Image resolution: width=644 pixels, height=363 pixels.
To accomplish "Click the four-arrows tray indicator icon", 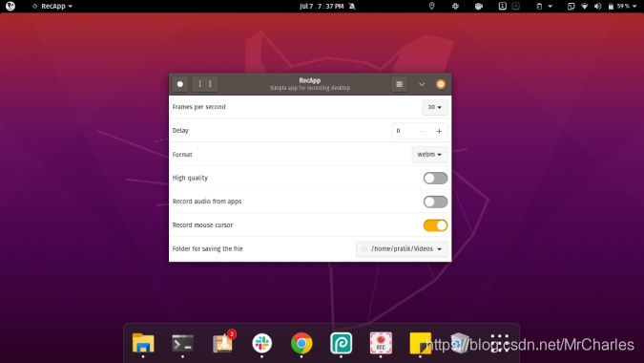I will (455, 6).
